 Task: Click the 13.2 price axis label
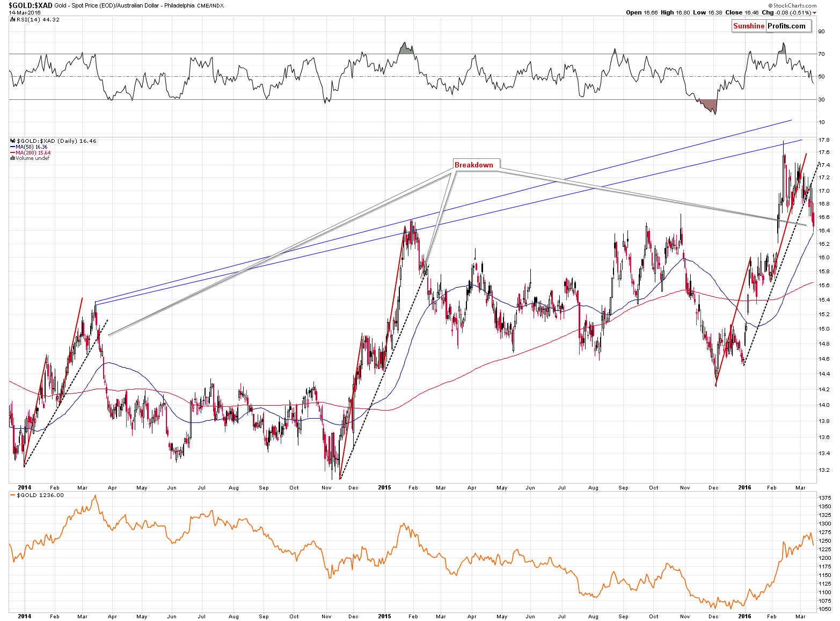pos(823,471)
